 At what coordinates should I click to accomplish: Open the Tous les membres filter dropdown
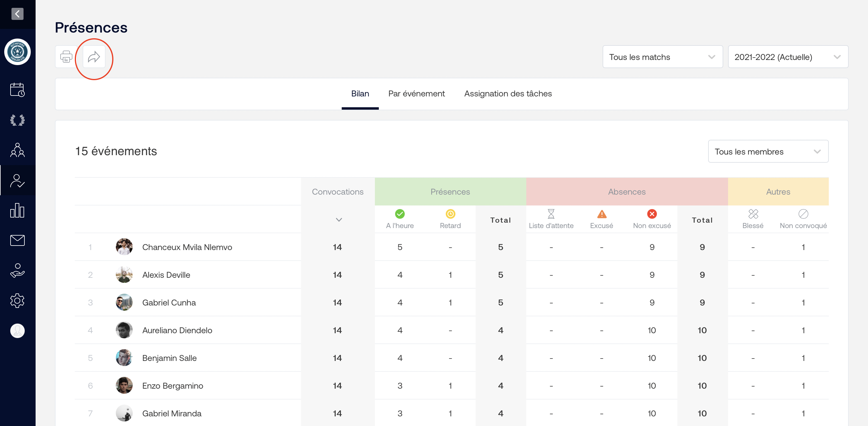tap(768, 152)
